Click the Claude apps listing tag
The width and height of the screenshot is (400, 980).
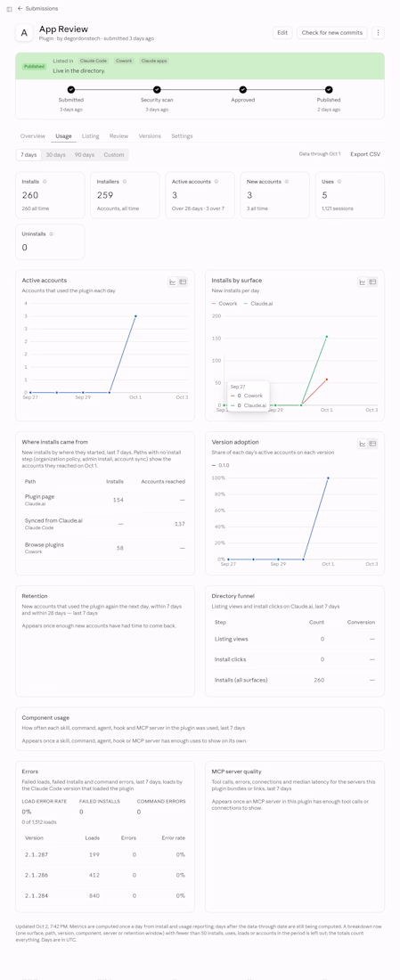(154, 61)
